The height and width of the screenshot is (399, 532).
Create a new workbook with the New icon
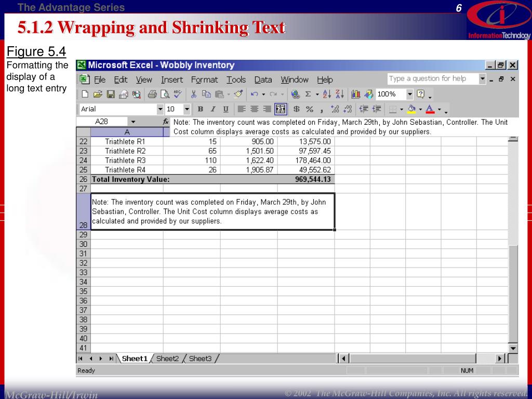coord(85,95)
